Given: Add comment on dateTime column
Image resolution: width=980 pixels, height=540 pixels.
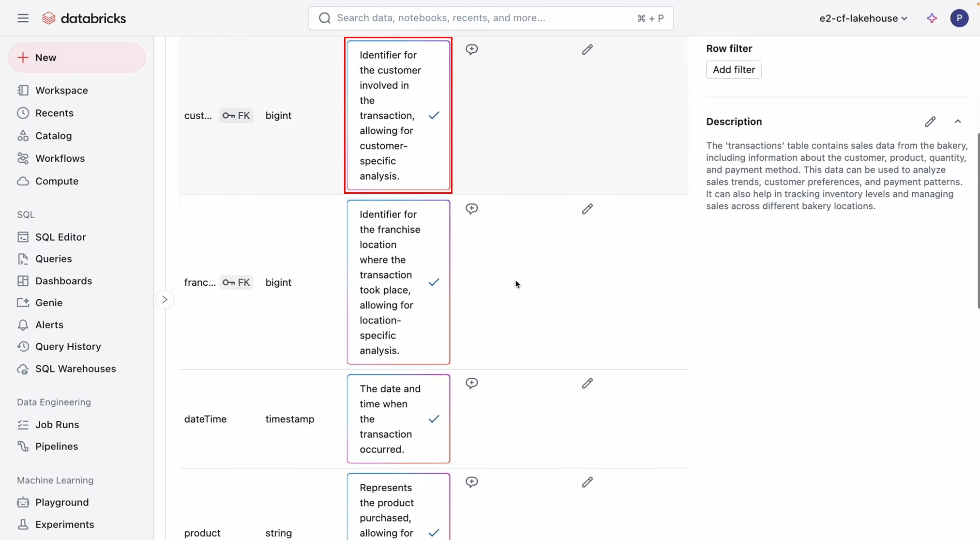Looking at the screenshot, I should click(x=471, y=384).
